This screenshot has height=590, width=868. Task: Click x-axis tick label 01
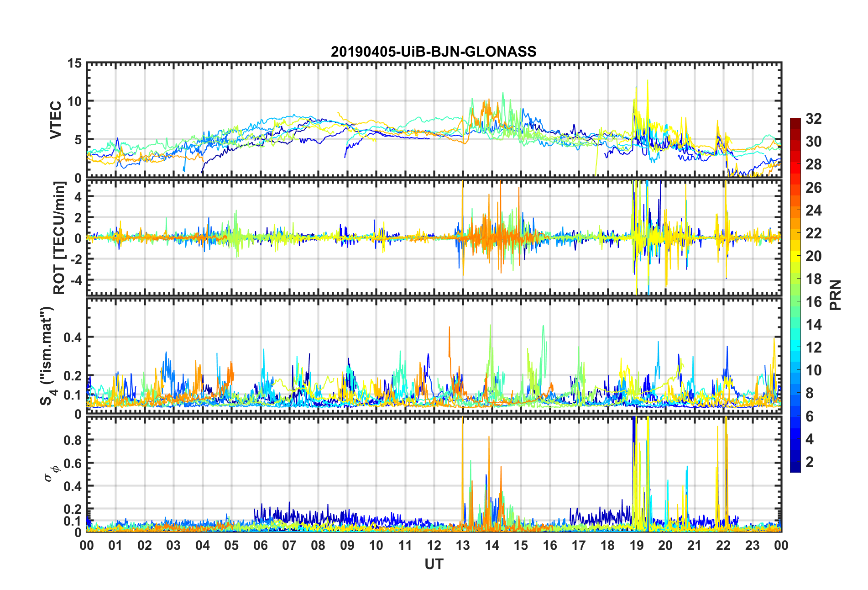coord(115,545)
